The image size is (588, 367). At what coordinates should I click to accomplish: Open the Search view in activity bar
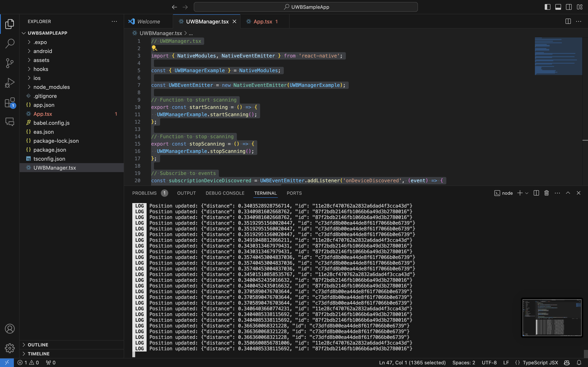click(x=10, y=44)
